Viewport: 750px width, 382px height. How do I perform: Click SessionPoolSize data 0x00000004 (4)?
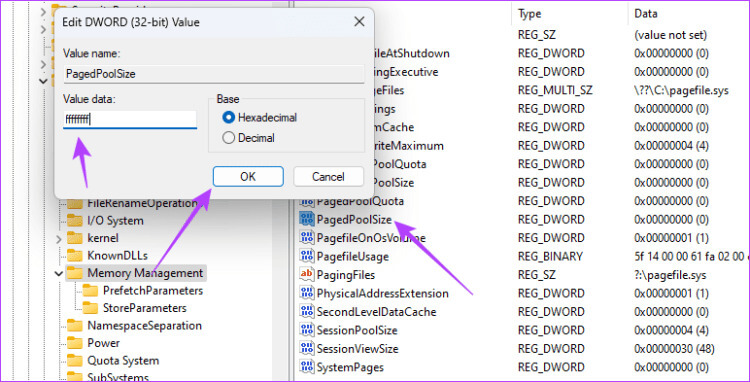[x=671, y=330]
